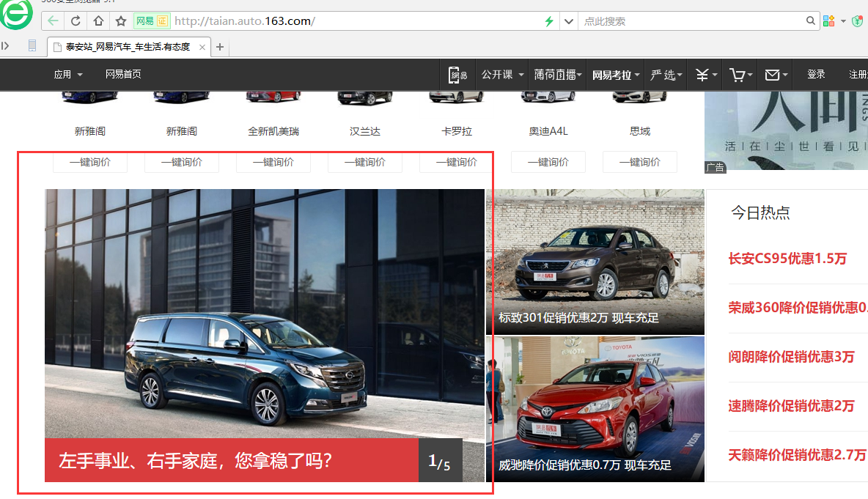Click the 今日热点 heading
Viewport: 868px width, 499px height.
pos(760,212)
